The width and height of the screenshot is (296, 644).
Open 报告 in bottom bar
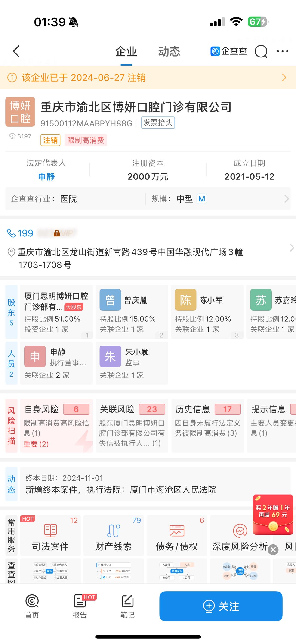pyautogui.click(x=80, y=606)
